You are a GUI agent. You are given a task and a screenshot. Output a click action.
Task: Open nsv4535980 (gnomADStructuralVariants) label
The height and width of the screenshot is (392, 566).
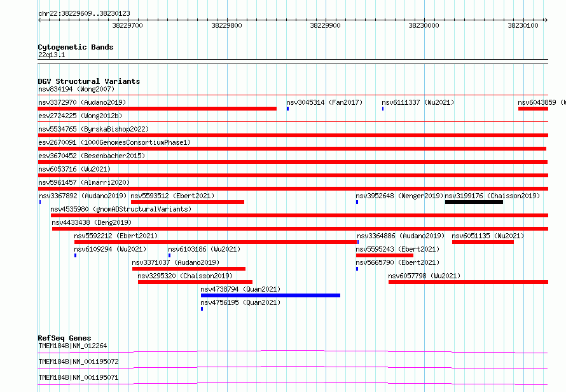pyautogui.click(x=121, y=209)
